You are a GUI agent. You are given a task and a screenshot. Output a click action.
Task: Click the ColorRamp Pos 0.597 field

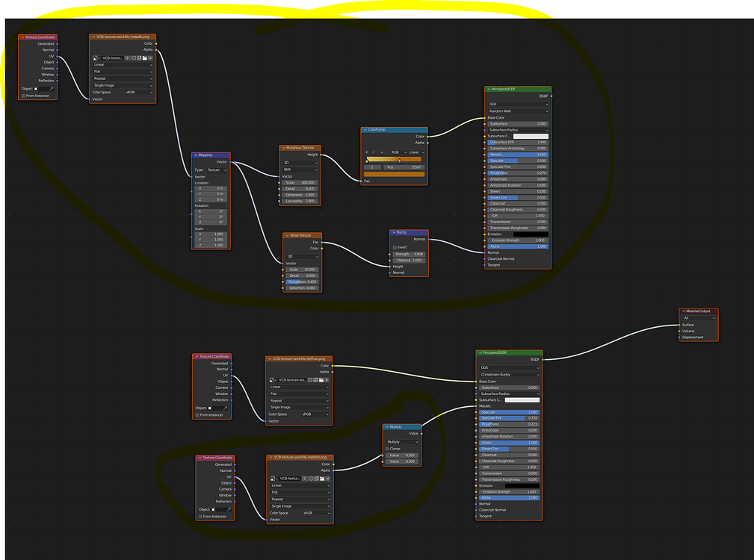coord(404,167)
